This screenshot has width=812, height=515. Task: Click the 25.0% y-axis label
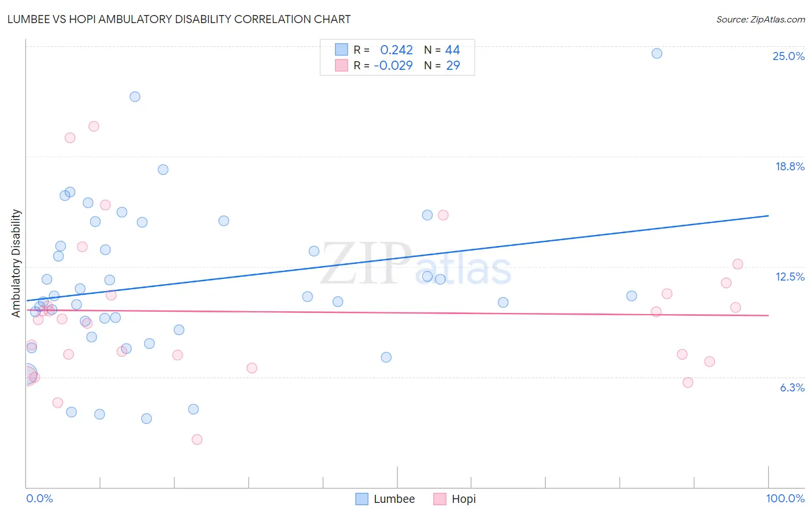click(788, 56)
